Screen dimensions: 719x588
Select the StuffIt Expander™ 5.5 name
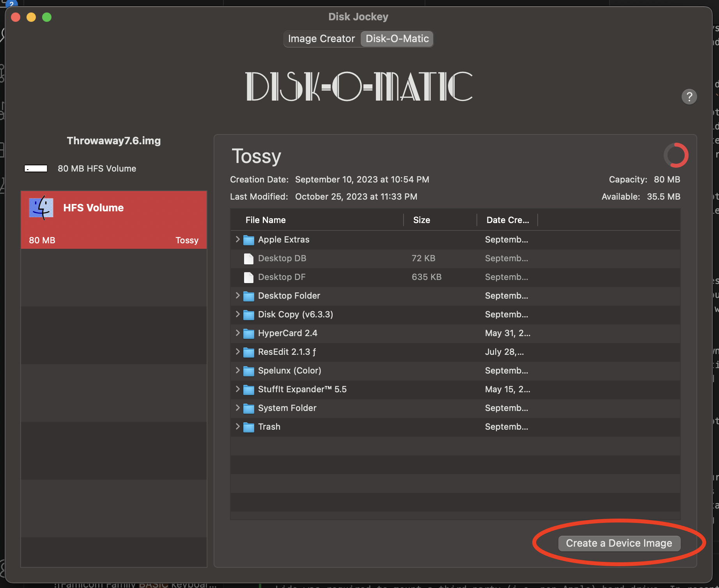click(302, 389)
